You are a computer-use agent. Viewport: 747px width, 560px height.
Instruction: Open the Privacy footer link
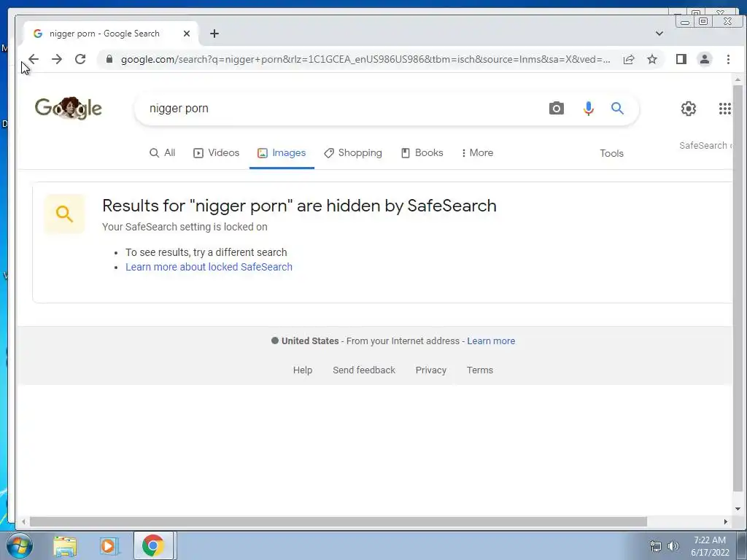pos(430,370)
